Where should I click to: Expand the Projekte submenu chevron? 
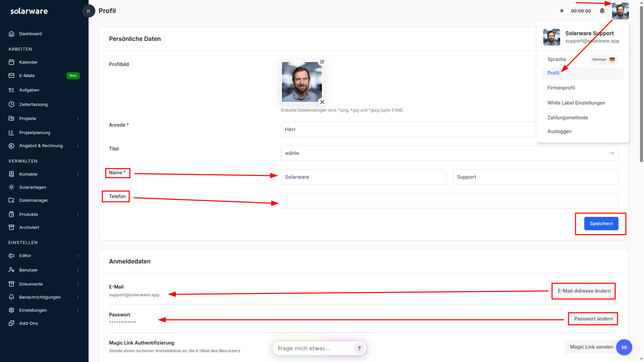click(x=78, y=119)
